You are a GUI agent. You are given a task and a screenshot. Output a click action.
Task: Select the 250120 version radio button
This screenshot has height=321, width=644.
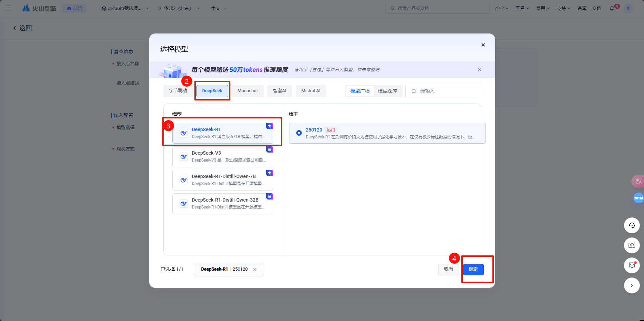tap(299, 133)
